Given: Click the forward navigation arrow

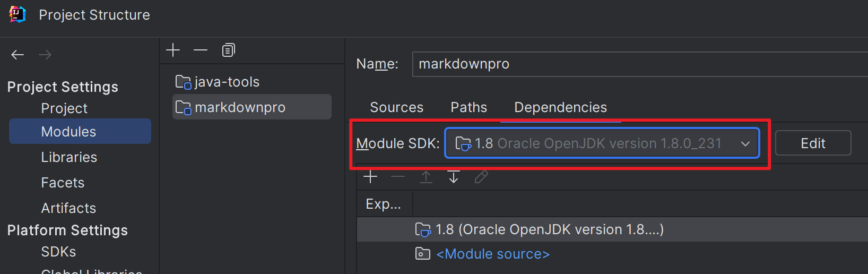Looking at the screenshot, I should [45, 55].
